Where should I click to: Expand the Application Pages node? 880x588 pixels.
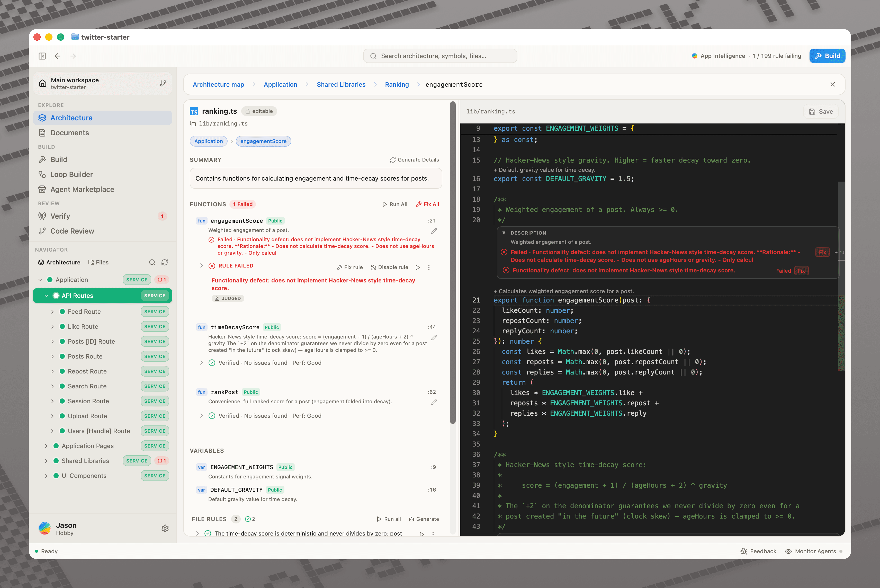46,446
